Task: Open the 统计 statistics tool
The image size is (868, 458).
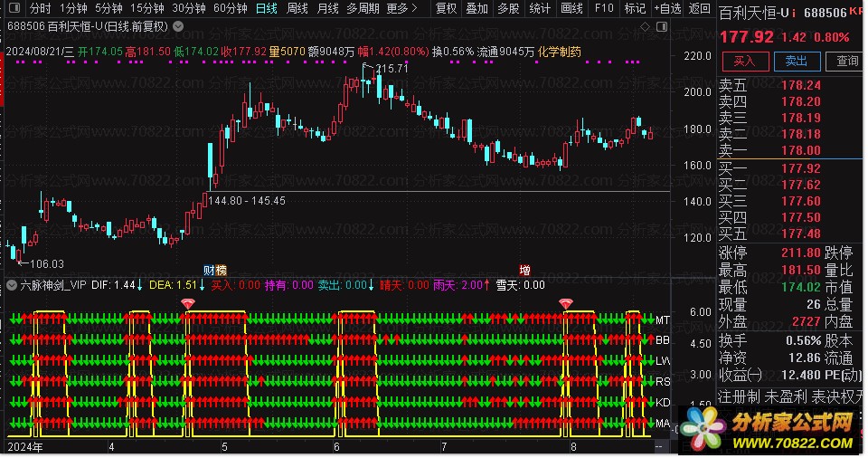Action: point(540,8)
